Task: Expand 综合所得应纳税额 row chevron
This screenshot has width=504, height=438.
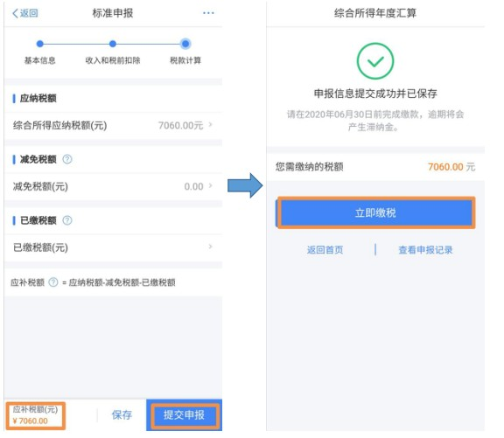Action: (x=210, y=125)
